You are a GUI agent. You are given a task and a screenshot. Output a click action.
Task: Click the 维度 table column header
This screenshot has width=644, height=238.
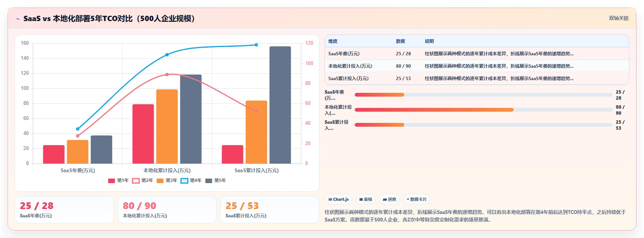(333, 41)
